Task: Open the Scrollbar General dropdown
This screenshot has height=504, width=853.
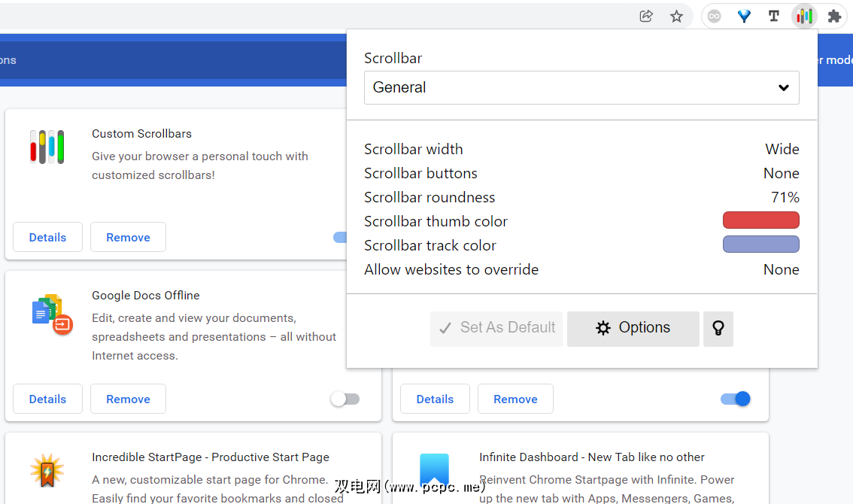Action: point(581,87)
